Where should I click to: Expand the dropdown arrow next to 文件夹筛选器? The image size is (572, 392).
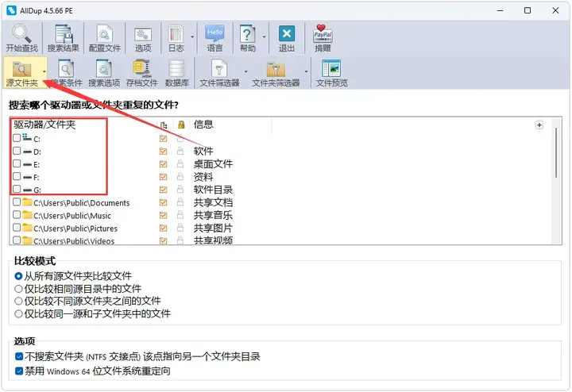coord(306,71)
